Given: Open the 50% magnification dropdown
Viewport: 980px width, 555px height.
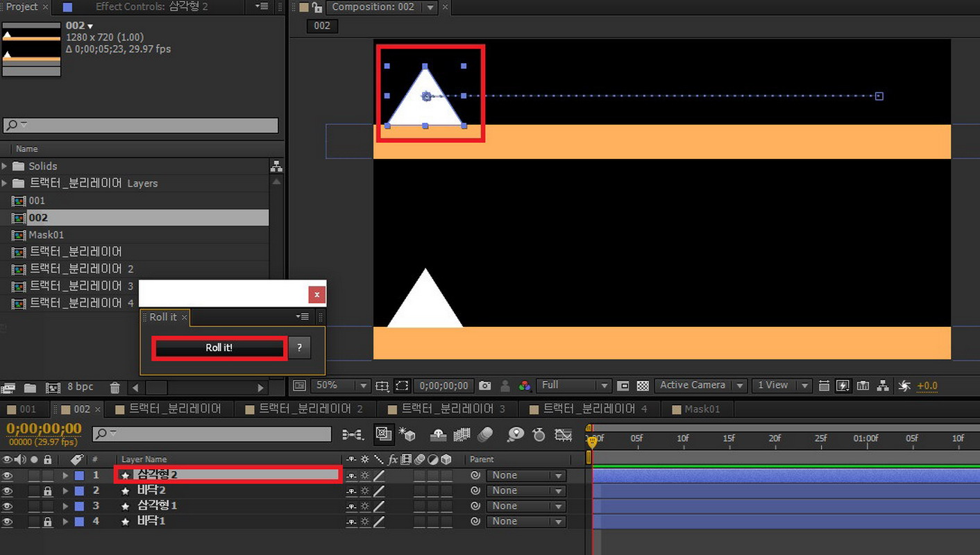Looking at the screenshot, I should point(363,386).
